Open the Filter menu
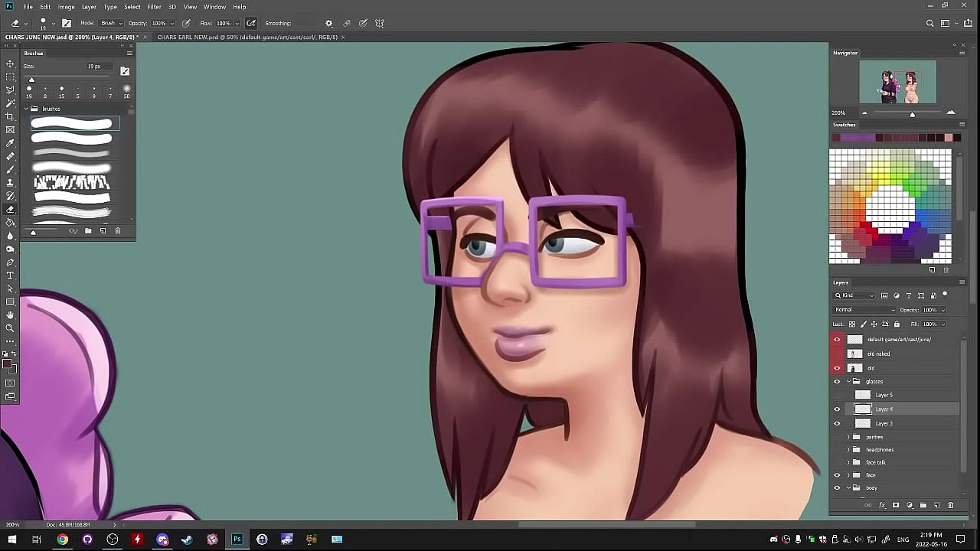Viewport: 980px width, 551px height. 154,7
